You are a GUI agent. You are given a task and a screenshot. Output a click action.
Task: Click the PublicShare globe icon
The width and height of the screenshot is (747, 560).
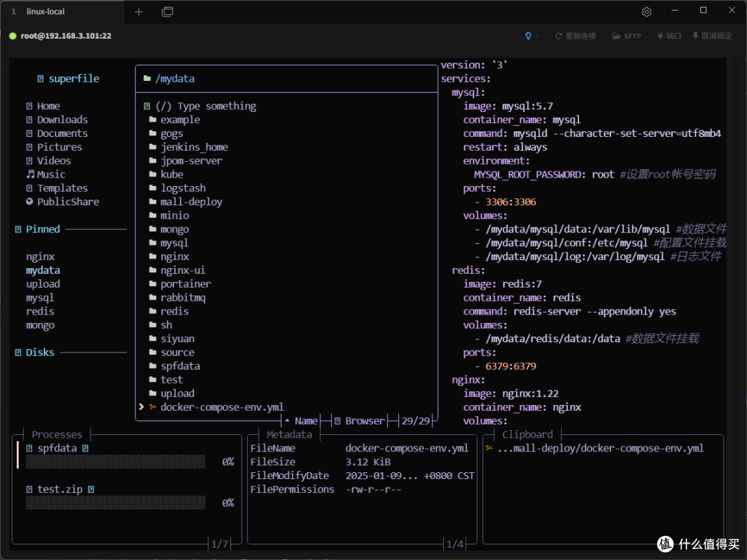30,201
